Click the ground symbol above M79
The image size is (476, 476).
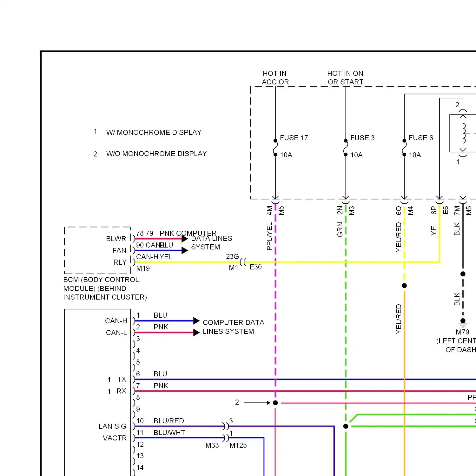[463, 323]
